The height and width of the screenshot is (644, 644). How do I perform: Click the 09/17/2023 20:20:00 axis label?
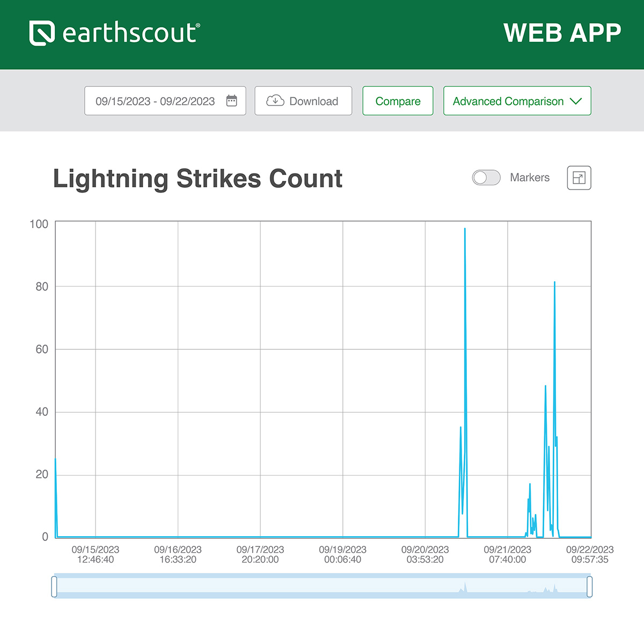pos(260,554)
